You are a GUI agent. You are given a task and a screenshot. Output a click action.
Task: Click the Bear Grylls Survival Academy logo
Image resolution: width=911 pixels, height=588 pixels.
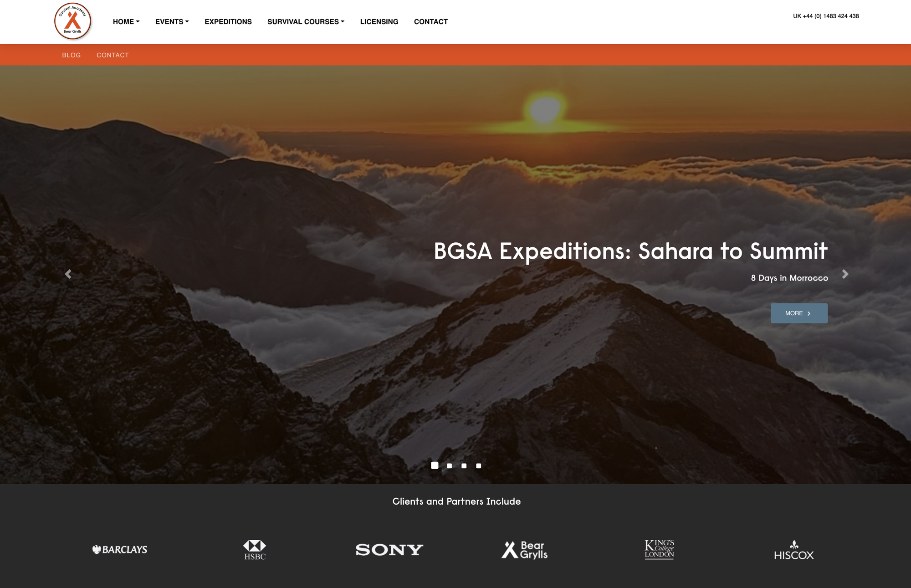[x=72, y=21]
